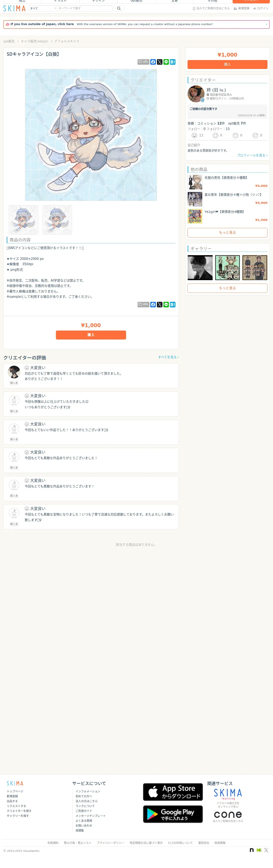
Task: Go to opt販売 breadcrumb
Action: click(9, 41)
